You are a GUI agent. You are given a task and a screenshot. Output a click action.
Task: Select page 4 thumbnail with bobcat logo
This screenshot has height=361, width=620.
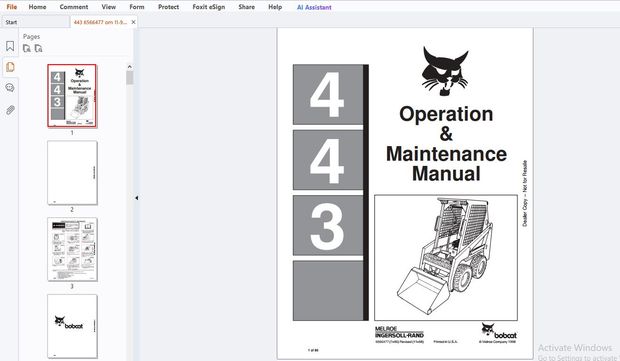coord(72,326)
